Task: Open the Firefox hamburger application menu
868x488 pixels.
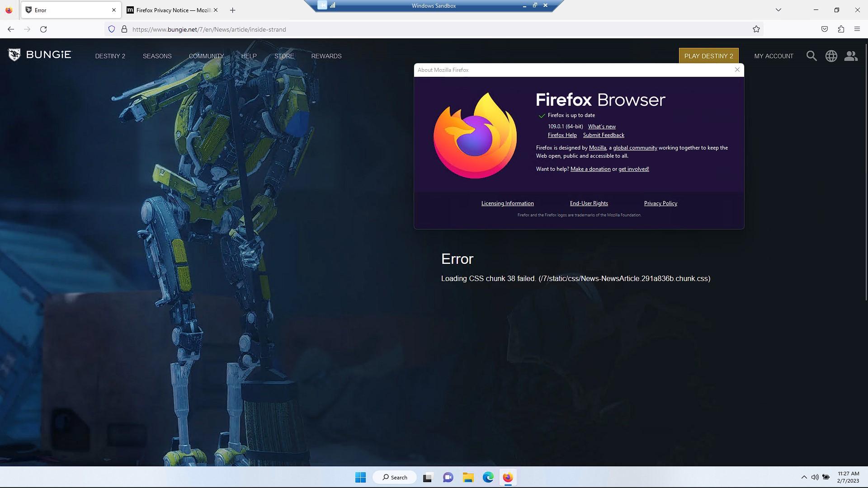Action: (857, 29)
